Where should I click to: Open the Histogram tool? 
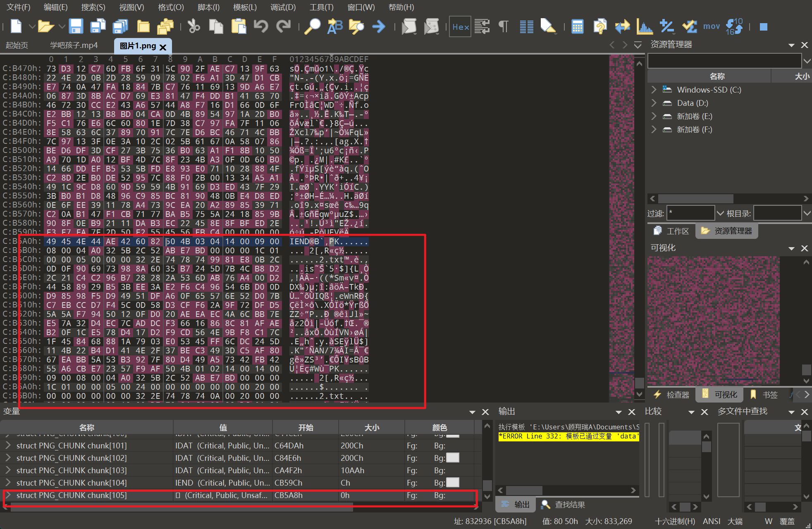[x=645, y=26]
